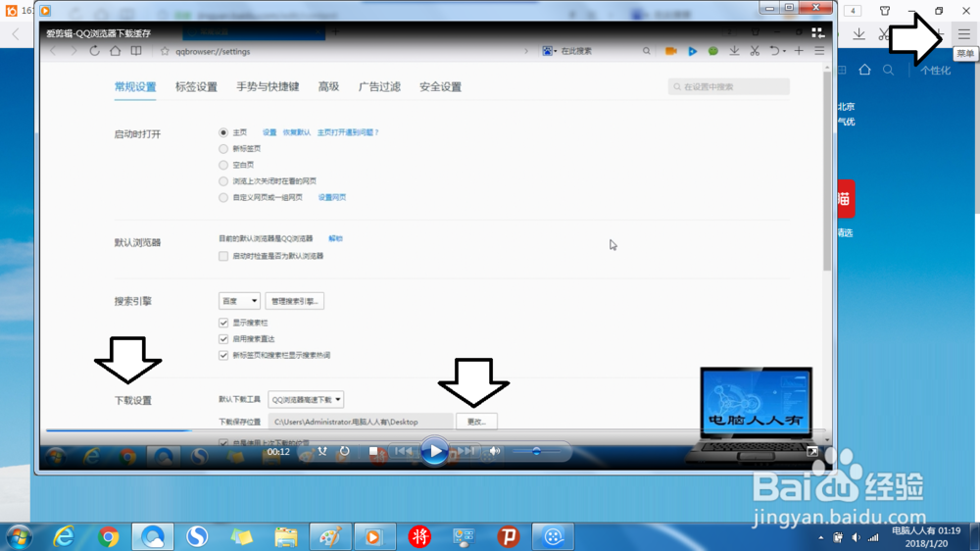Expand the search engine selector by 在此搜索
Image resolution: width=980 pixels, height=551 pixels.
550,51
